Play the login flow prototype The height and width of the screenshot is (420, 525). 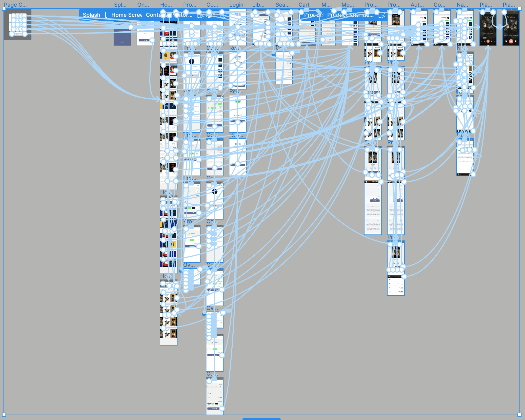[x=223, y=16]
